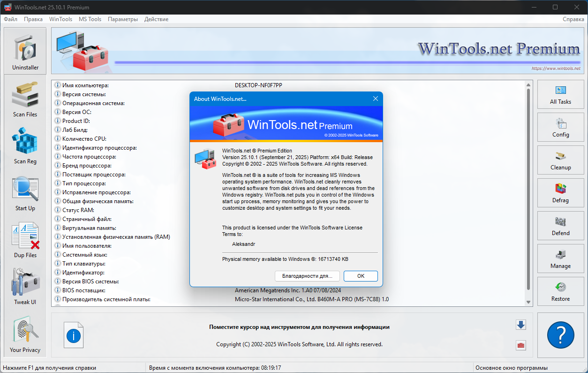Run the Cleanup function

point(560,160)
